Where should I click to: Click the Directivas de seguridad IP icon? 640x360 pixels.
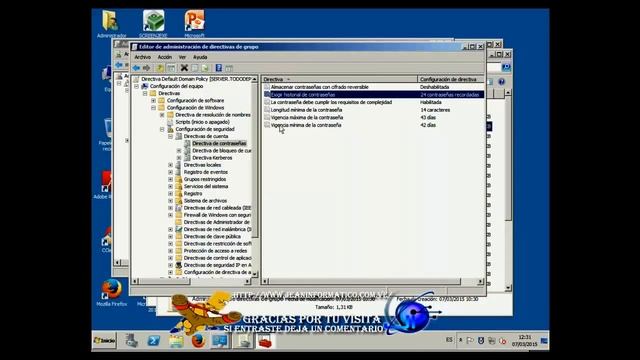[x=179, y=265]
